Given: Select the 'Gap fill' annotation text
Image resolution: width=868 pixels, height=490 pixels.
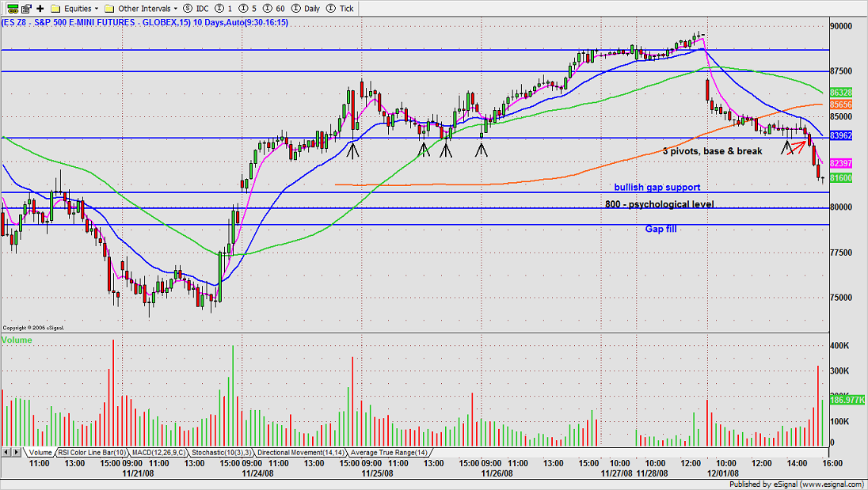Looking at the screenshot, I should pos(661,229).
